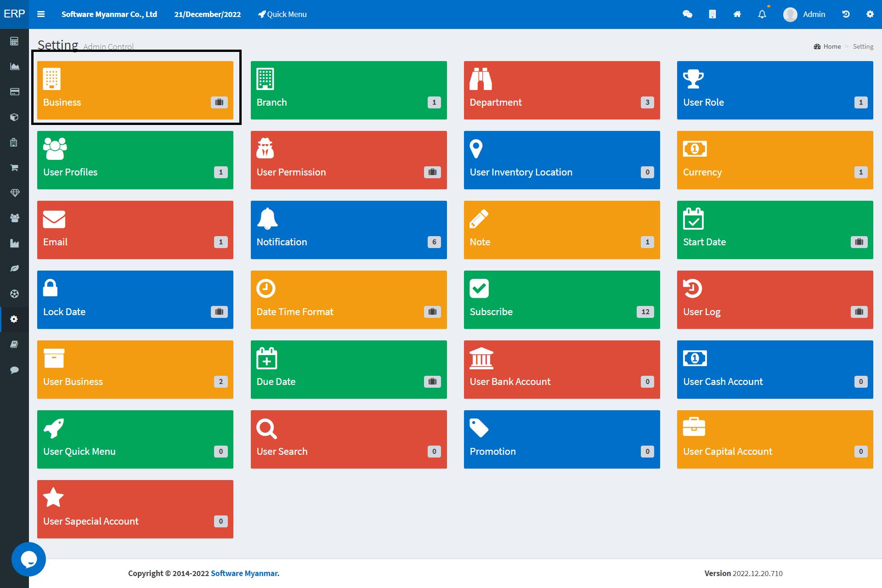The width and height of the screenshot is (882, 588).
Task: Open the building icon in top bar
Action: pos(712,14)
